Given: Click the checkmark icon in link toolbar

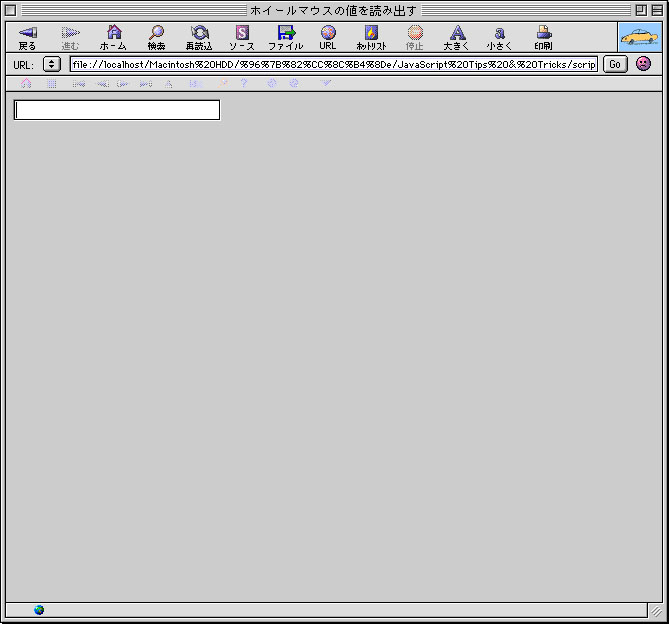Looking at the screenshot, I should pyautogui.click(x=326, y=83).
